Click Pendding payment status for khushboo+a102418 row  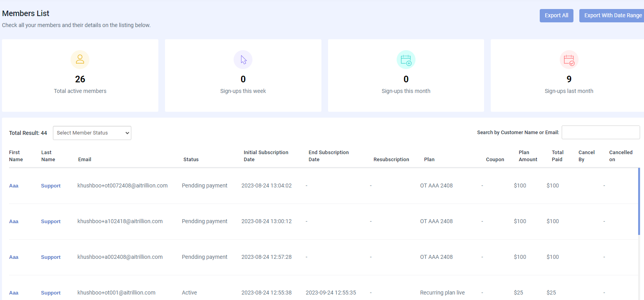[x=205, y=221]
